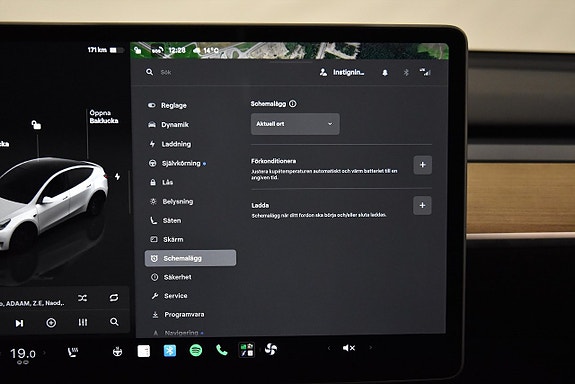Screen dimensions: 575x384
Task: Click the search magnifier icon in settings
Action: coord(150,72)
